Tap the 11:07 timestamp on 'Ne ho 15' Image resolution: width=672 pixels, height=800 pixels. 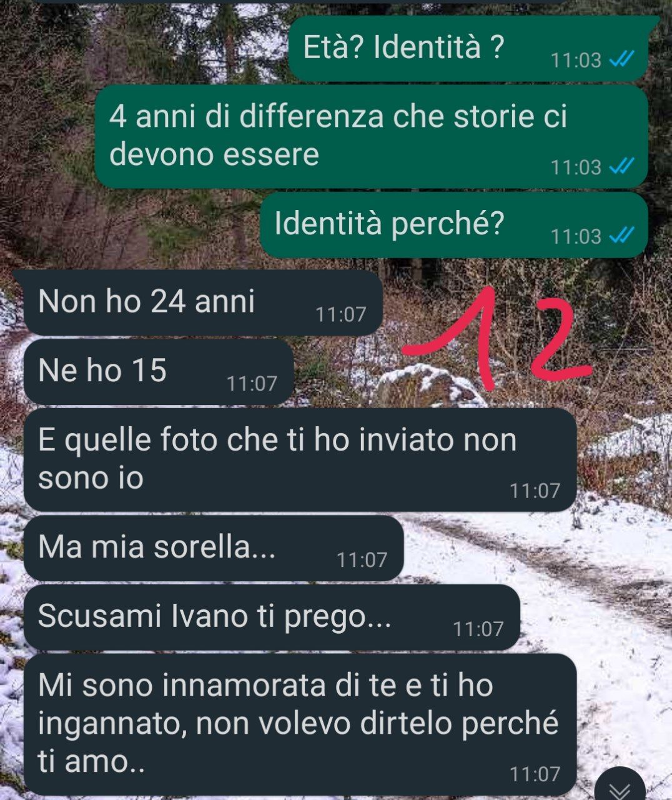tap(252, 383)
